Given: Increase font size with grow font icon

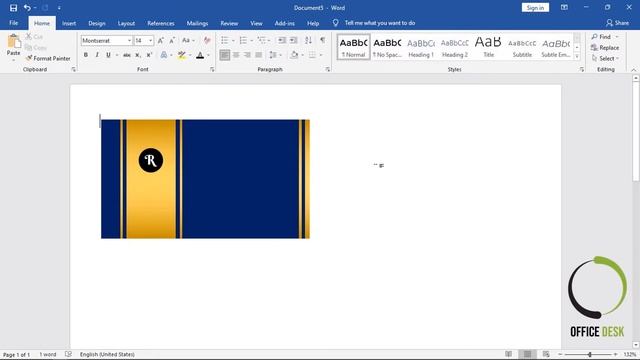Looking at the screenshot, I should point(161,40).
